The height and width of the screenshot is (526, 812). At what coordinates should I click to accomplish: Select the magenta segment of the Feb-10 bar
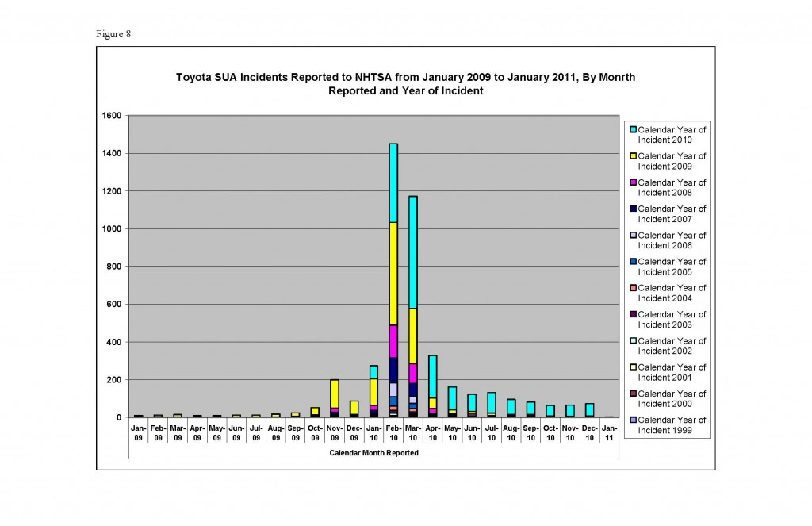point(393,341)
